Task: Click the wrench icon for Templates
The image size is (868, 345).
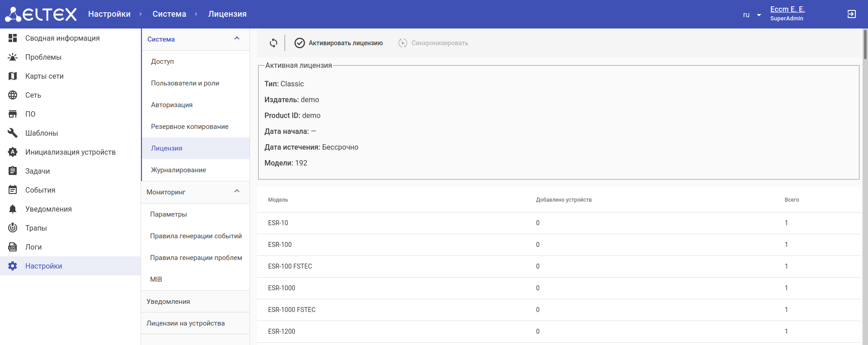Action: click(x=13, y=133)
